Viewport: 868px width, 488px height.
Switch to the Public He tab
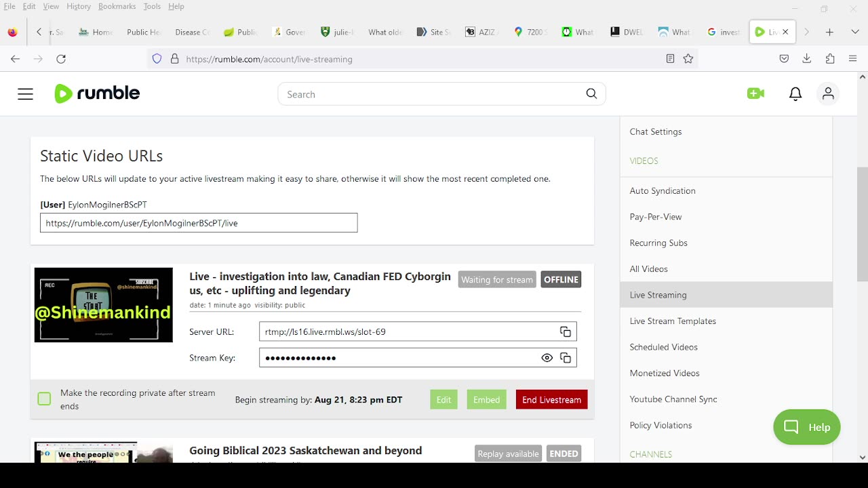142,32
